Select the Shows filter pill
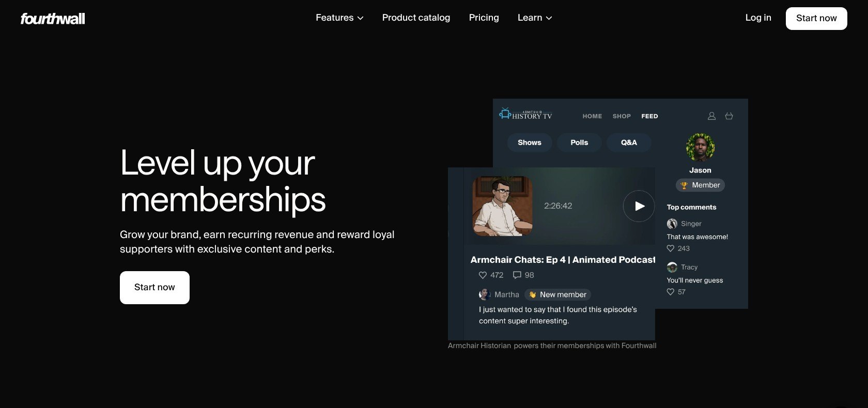 (530, 143)
